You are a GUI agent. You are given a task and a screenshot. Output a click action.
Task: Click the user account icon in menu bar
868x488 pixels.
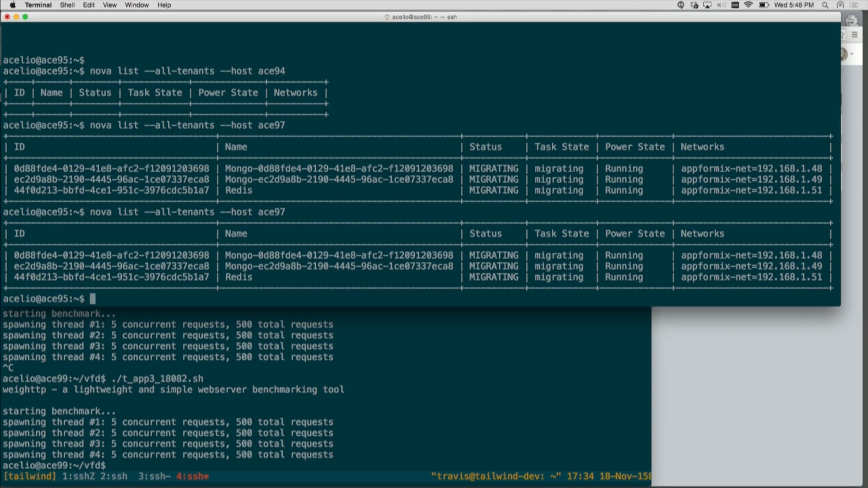(x=840, y=5)
